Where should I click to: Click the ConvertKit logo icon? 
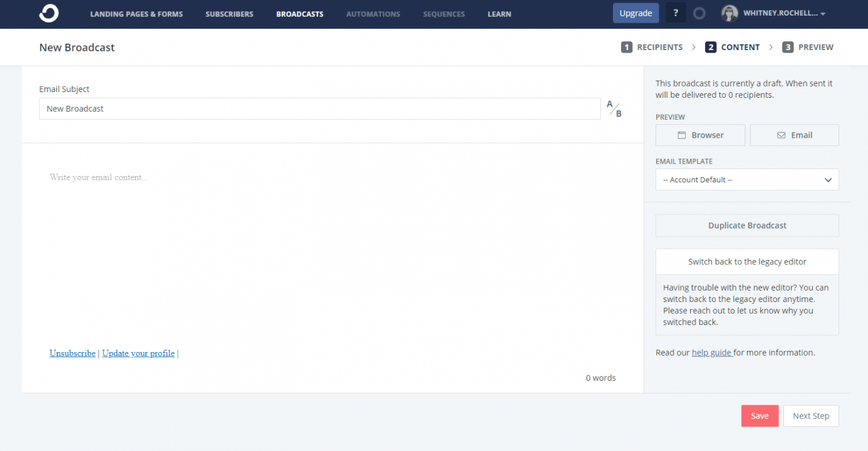coord(49,13)
